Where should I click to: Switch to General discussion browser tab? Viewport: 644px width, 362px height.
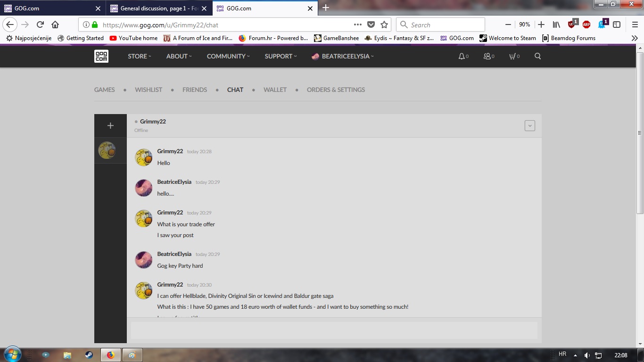coord(159,8)
